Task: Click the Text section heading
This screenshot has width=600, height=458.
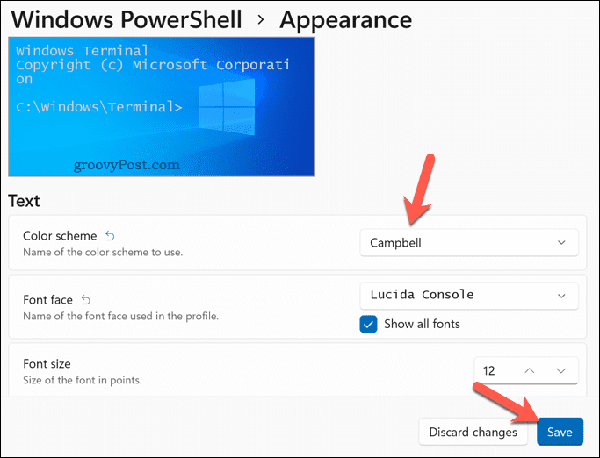Action: point(24,201)
